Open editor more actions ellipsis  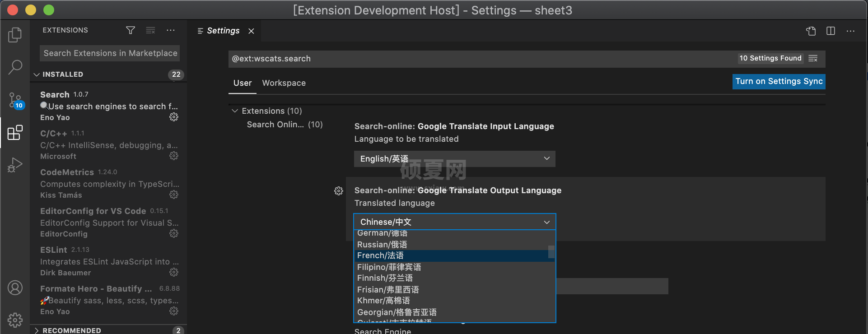[x=850, y=31]
